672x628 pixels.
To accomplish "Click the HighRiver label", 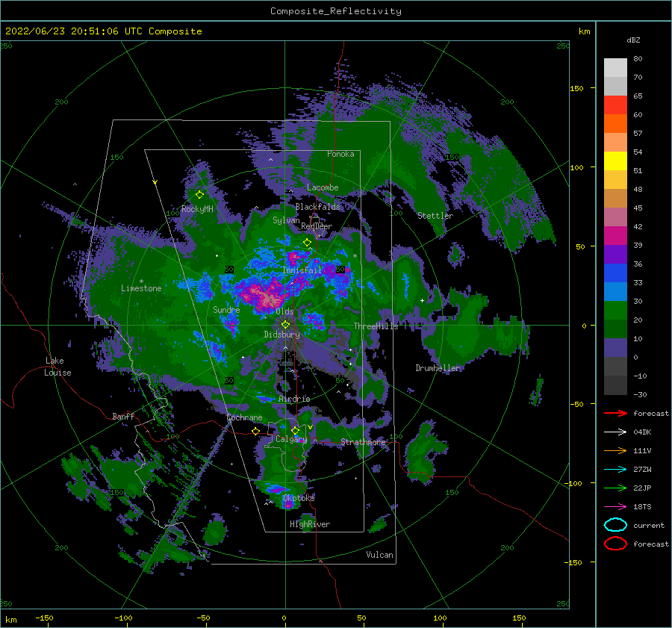I will click(310, 524).
